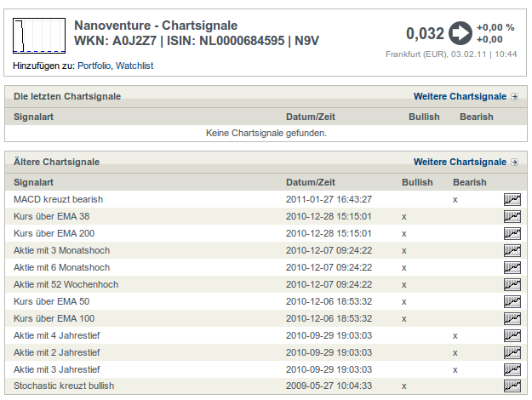Click the Datum/Zeit header in Ältere Chartsignale
532x400 pixels.
click(311, 182)
